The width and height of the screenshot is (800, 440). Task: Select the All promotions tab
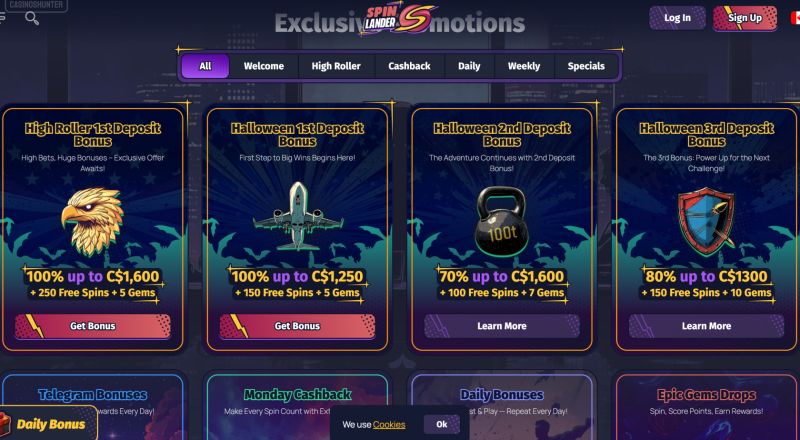[205, 66]
